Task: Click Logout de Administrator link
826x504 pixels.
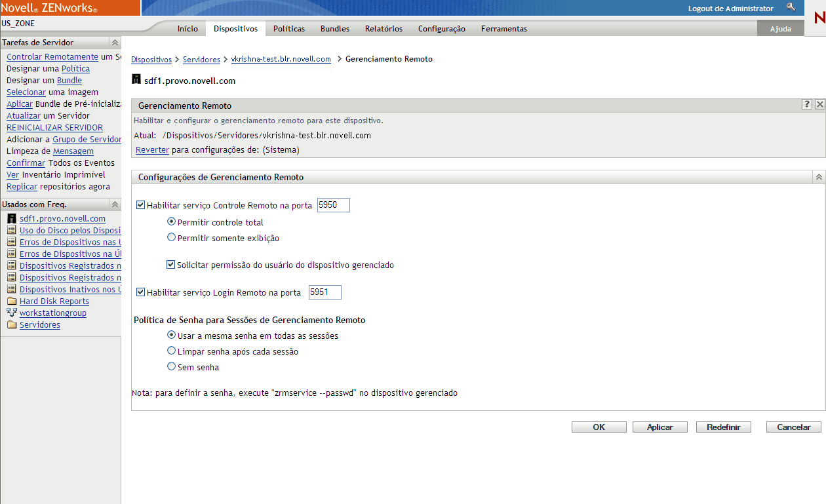Action: pyautogui.click(x=731, y=9)
